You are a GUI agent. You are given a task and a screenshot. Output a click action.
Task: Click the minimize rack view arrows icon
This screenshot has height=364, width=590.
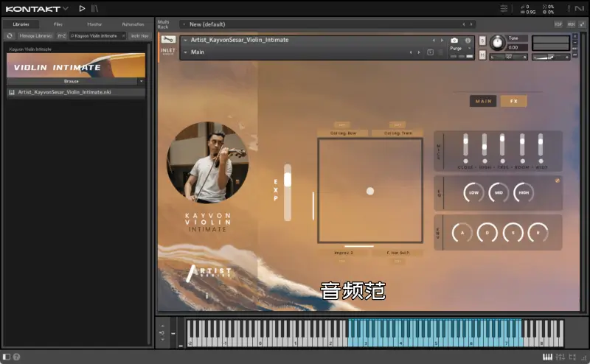pos(582,24)
